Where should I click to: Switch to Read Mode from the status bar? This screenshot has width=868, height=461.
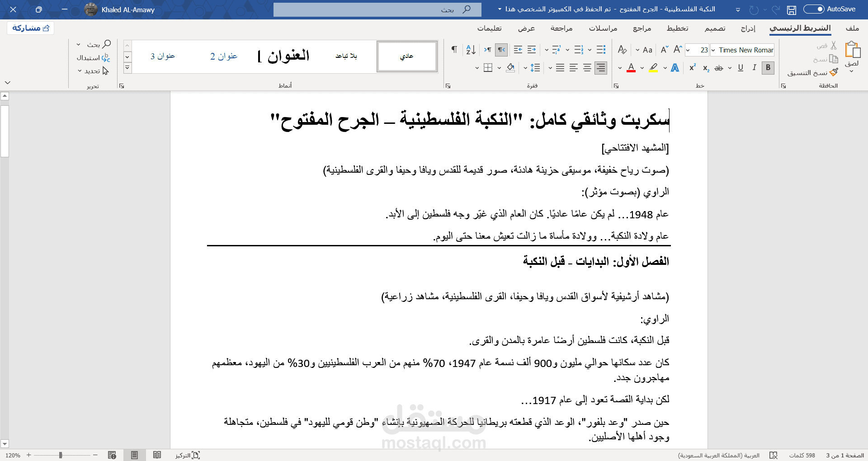click(157, 455)
